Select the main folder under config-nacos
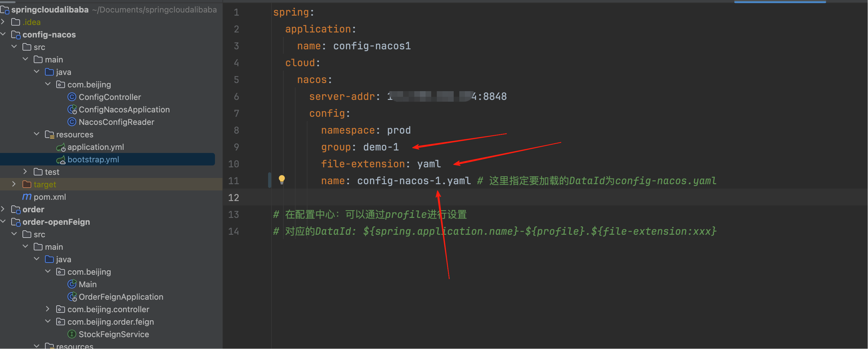This screenshot has height=349, width=868. coord(54,60)
